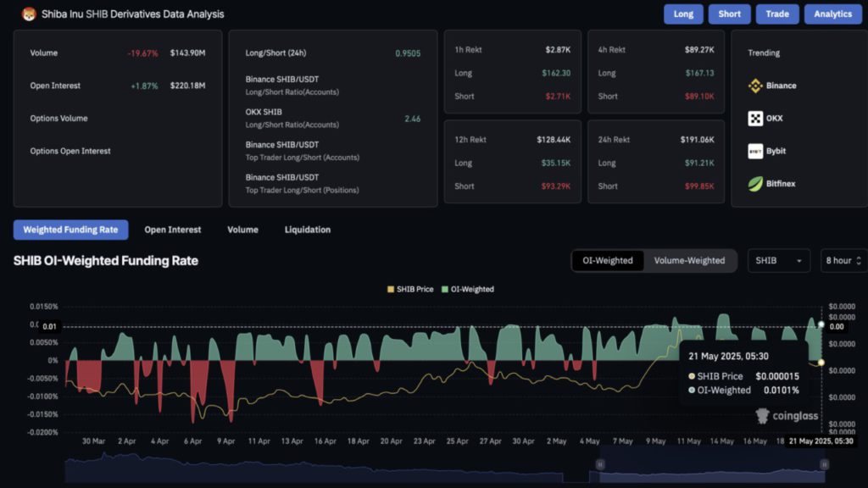Click the Binance exchange logo icon
The height and width of the screenshot is (488, 868).
coord(755,86)
